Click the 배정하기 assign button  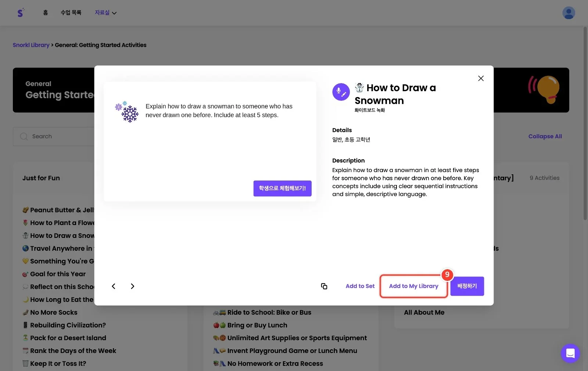click(x=467, y=286)
